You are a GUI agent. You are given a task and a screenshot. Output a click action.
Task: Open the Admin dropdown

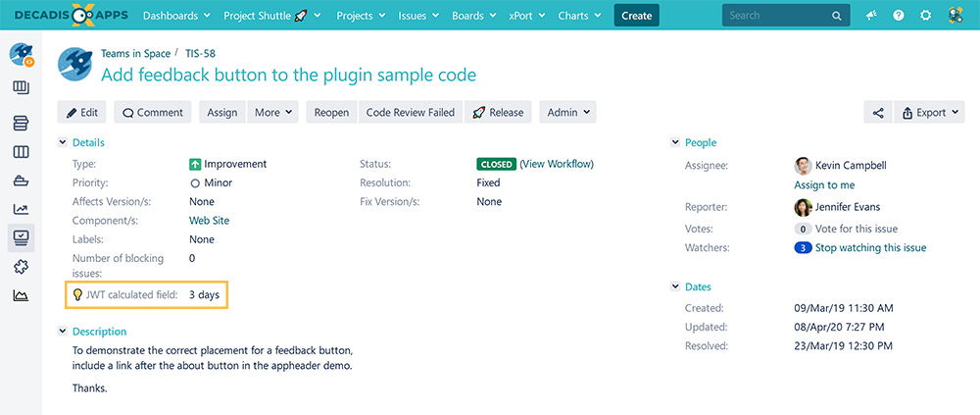[568, 113]
